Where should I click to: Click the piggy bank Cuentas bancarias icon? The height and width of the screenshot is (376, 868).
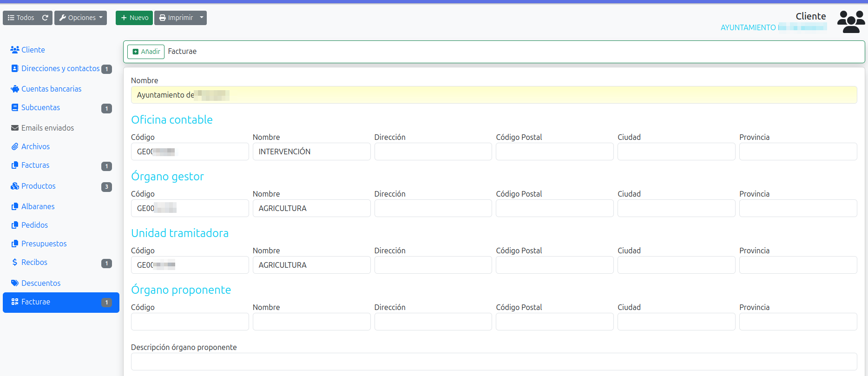(15, 89)
